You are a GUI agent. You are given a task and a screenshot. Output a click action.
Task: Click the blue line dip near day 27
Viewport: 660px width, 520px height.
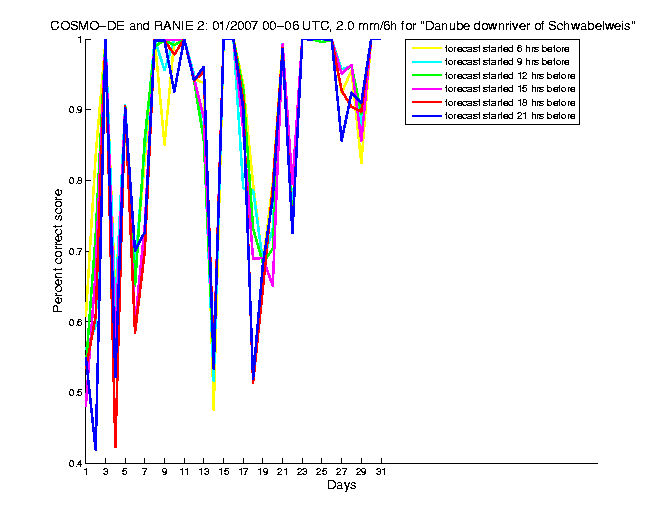[341, 141]
